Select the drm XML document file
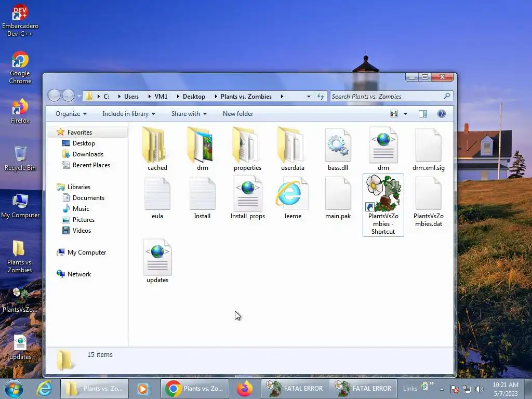Viewport: 532px width, 399px height. [x=383, y=148]
